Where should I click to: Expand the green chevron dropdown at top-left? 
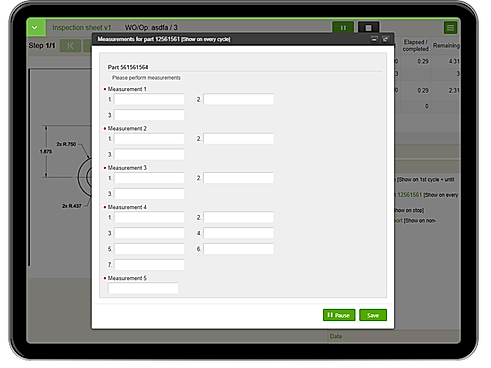click(x=36, y=27)
